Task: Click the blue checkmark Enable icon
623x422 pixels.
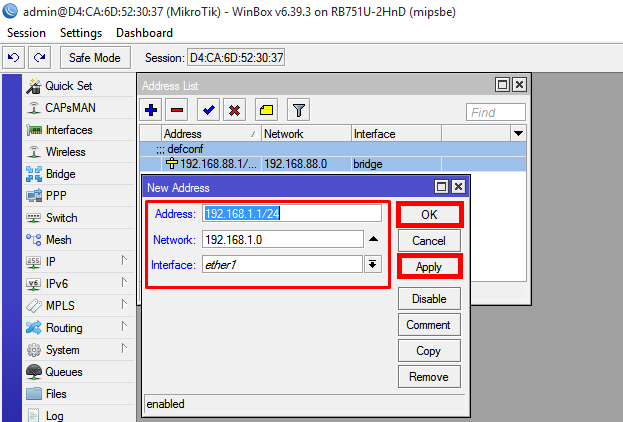Action: (209, 110)
